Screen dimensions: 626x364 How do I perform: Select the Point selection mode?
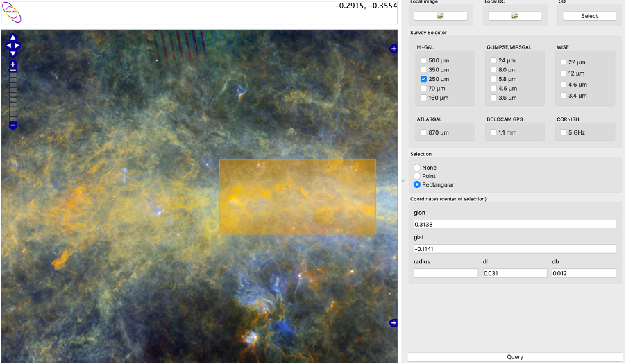pyautogui.click(x=417, y=176)
